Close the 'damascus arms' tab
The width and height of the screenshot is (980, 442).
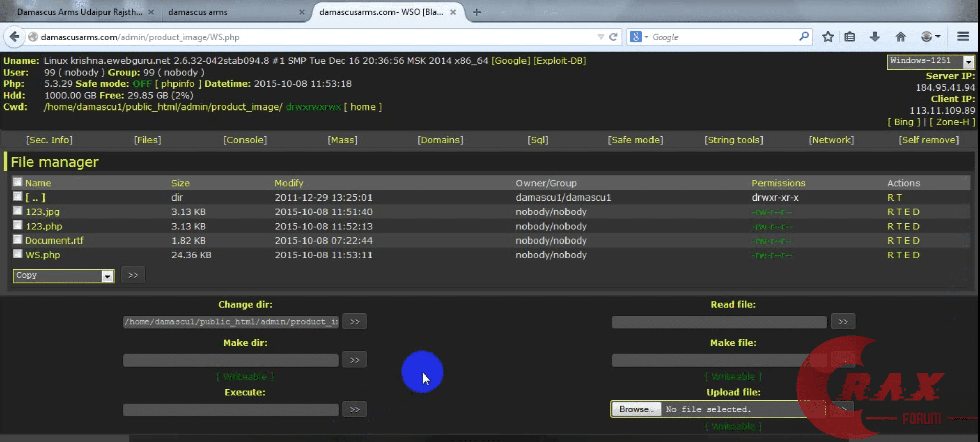point(302,12)
